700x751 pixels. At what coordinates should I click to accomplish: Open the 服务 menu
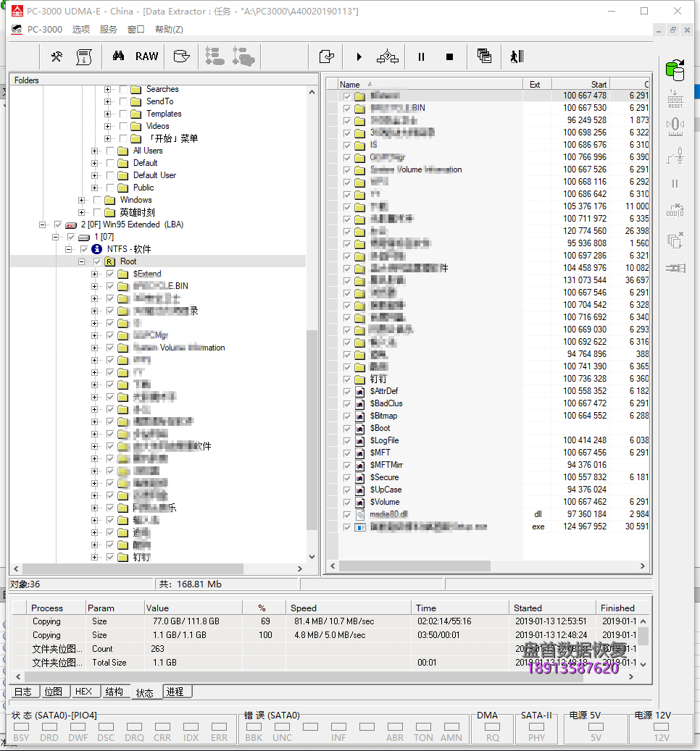(x=108, y=30)
